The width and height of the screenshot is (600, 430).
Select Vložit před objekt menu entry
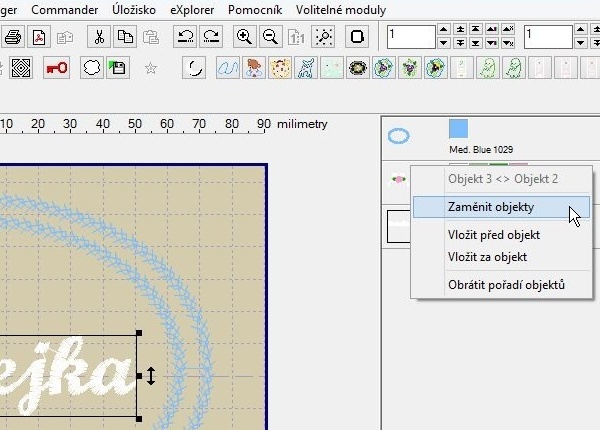coord(494,235)
